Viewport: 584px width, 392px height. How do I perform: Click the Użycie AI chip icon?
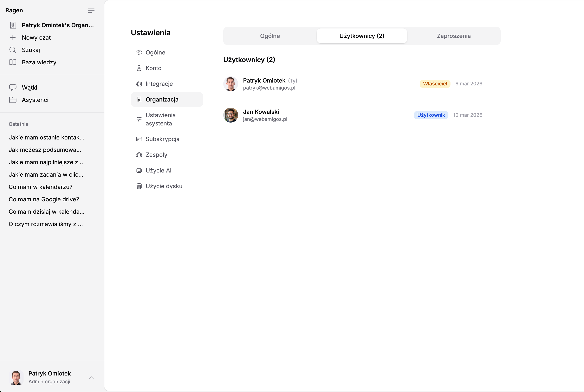139,170
